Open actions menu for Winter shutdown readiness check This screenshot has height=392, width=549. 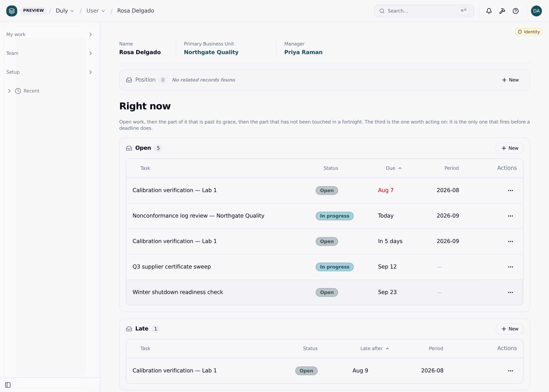(x=510, y=292)
